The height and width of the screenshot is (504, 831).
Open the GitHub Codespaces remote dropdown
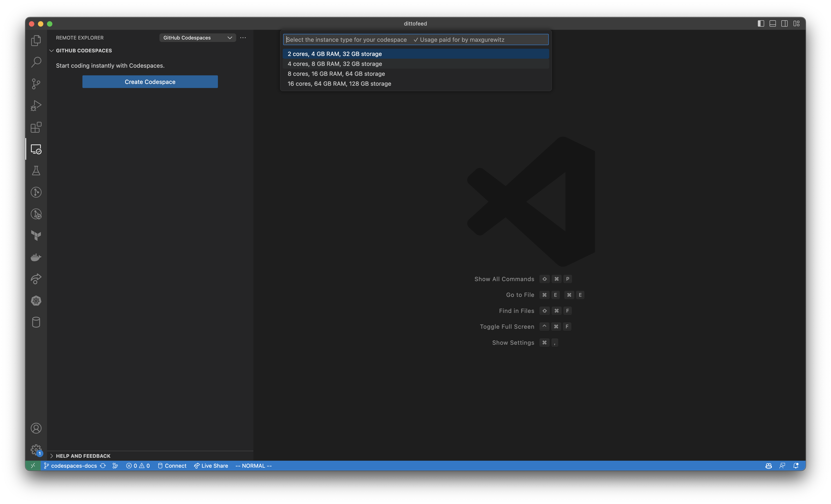[x=197, y=38]
